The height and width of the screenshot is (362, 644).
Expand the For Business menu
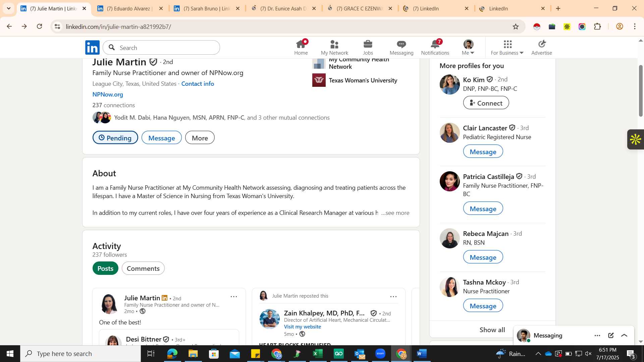click(x=507, y=47)
